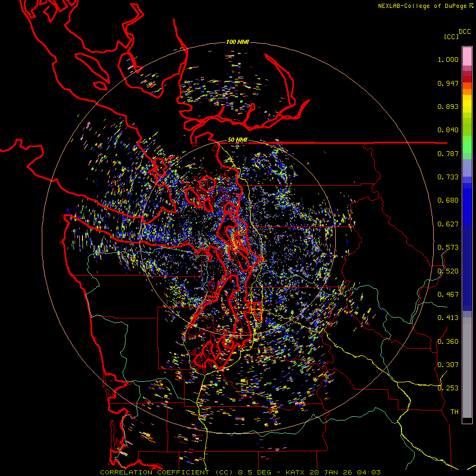Click the 100 NMI range ring label
The height and width of the screenshot is (476, 476).
(x=237, y=42)
